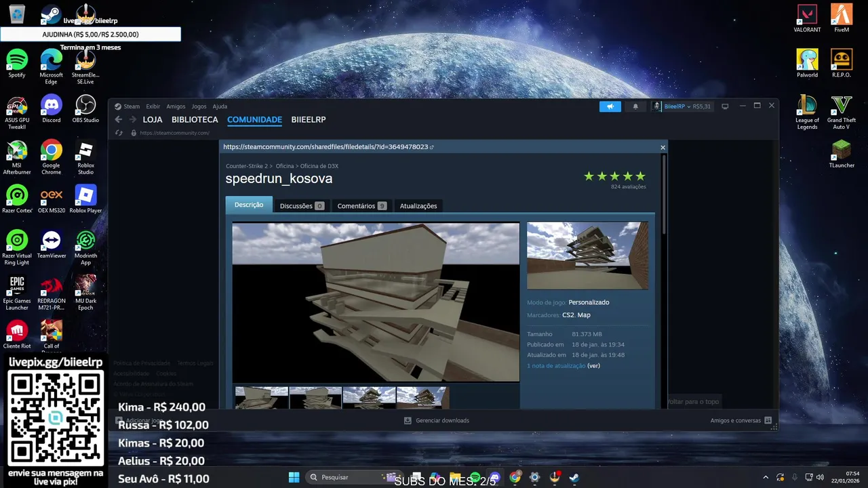Open Razer Cortex desktop icon
This screenshot has width=868, height=488.
17,199
